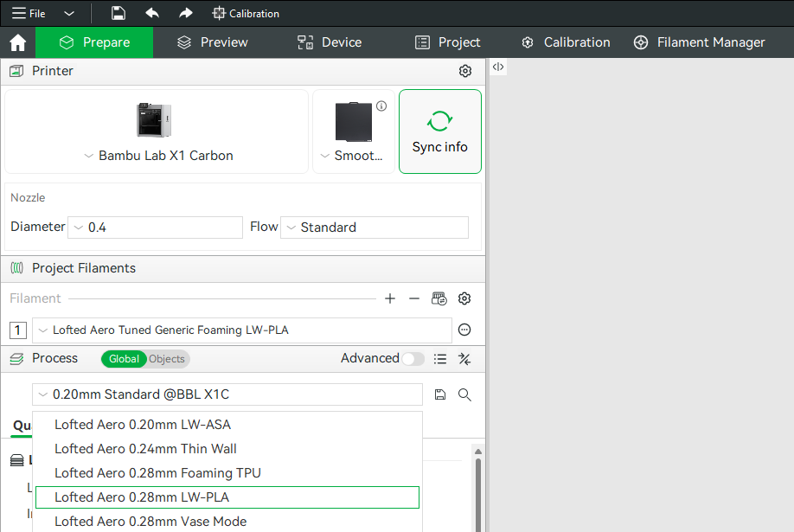Open the Filament Manager tab
The width and height of the screenshot is (794, 532).
(x=700, y=42)
